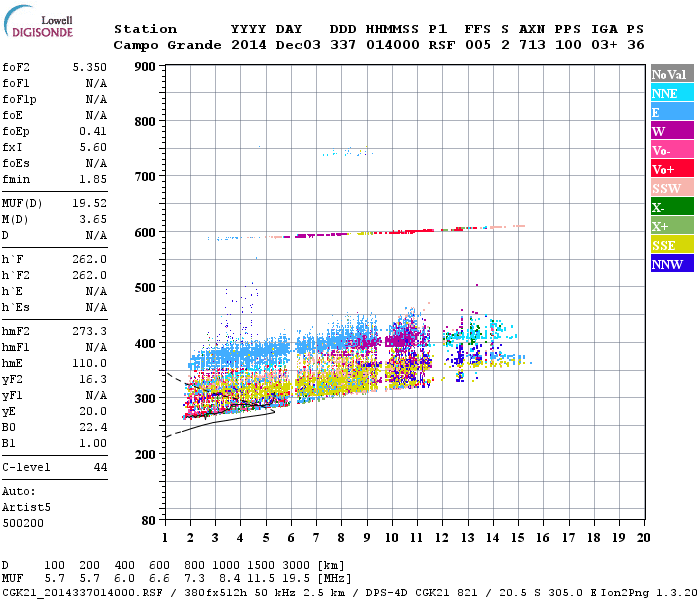Viewport: 700px width, 600px height.
Task: Click the Campo Grande station name
Action: coord(167,45)
